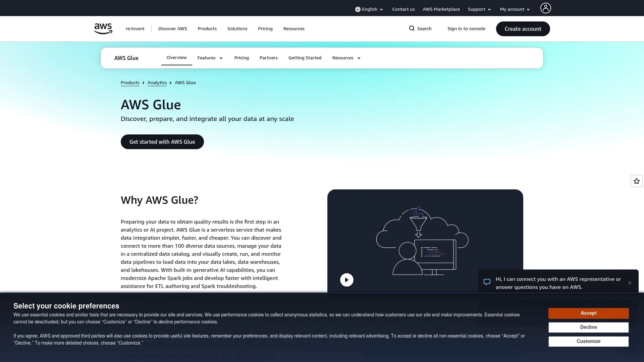Click the 'Discover, prepare, and integrate' tagline

pyautogui.click(x=207, y=119)
